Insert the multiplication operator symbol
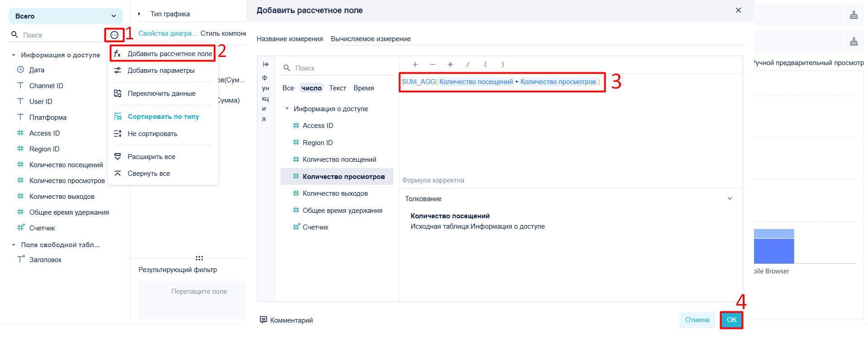 coord(450,65)
